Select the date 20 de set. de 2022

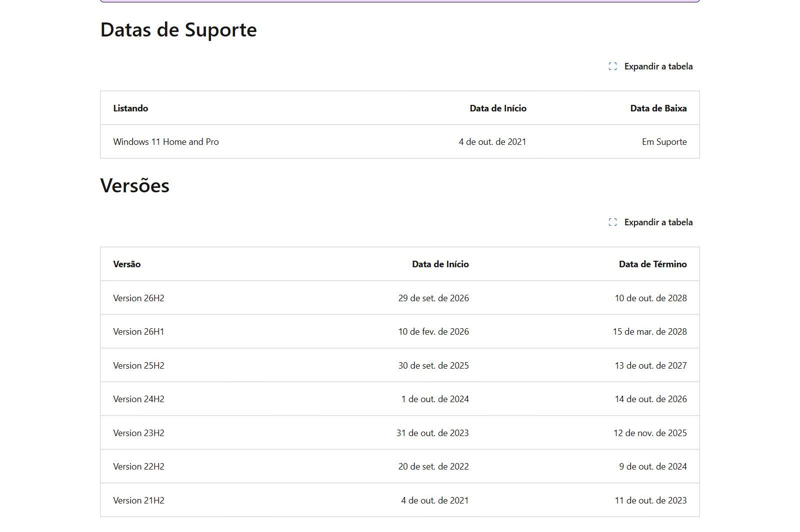(433, 467)
